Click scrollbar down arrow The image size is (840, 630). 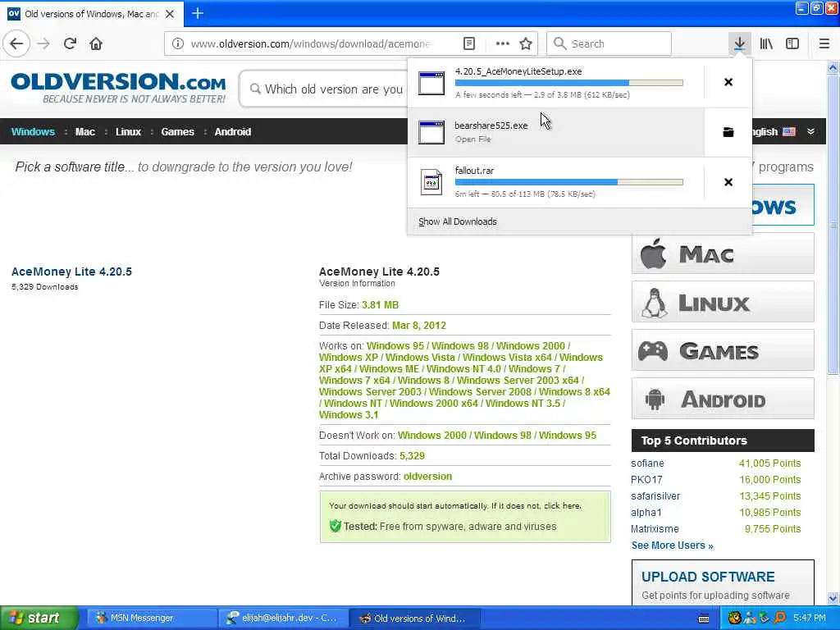[833, 598]
